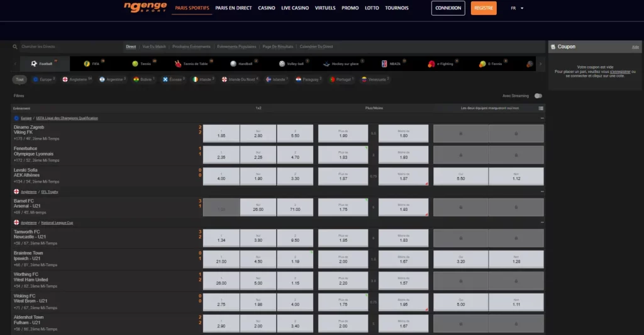Filter by Angleterre flag chip
The width and height of the screenshot is (644, 335).
(77, 79)
